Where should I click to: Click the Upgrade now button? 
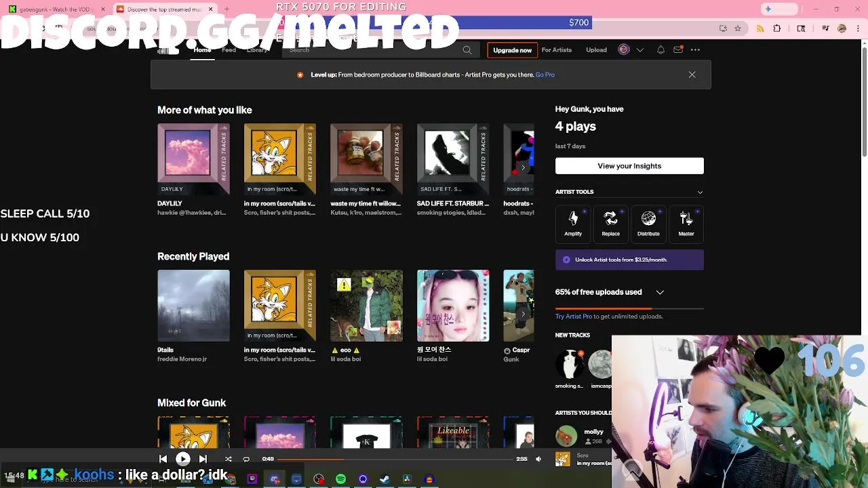click(x=513, y=50)
